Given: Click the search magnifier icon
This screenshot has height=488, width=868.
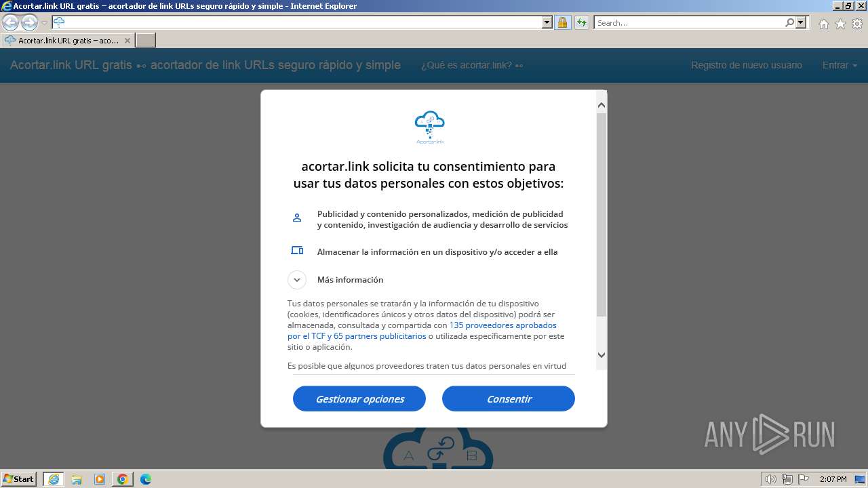Looking at the screenshot, I should 789,22.
